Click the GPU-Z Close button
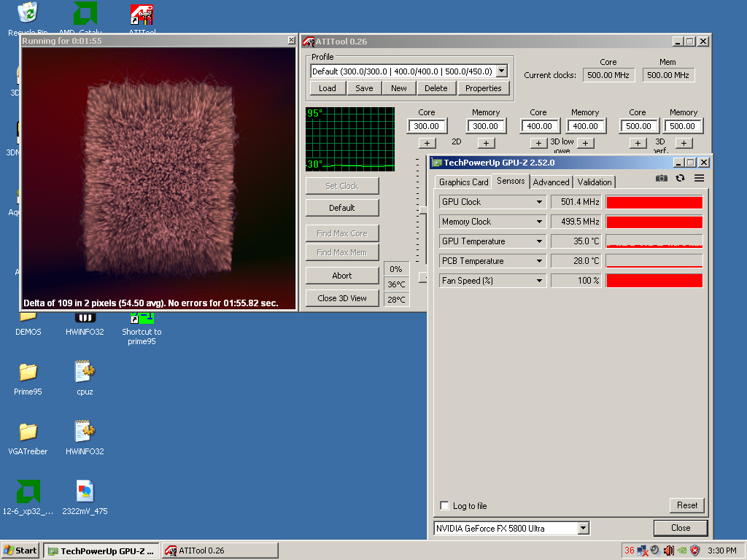 pyautogui.click(x=681, y=528)
